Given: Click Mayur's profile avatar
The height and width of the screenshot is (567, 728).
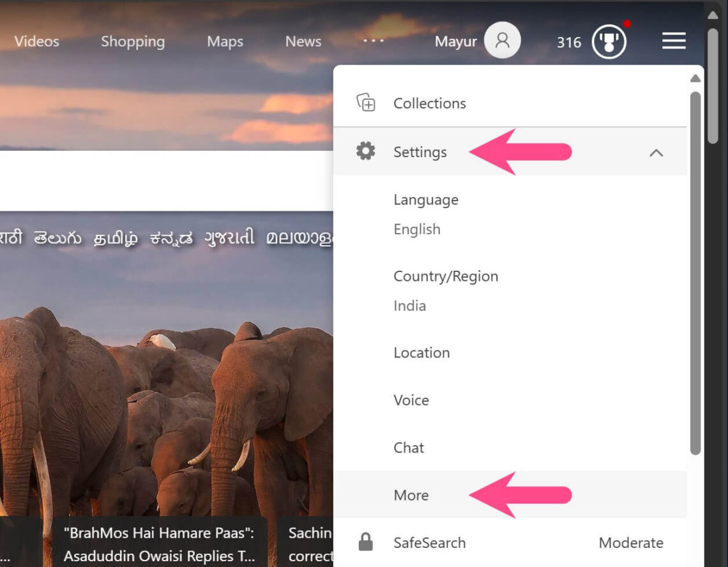Looking at the screenshot, I should pos(501,40).
